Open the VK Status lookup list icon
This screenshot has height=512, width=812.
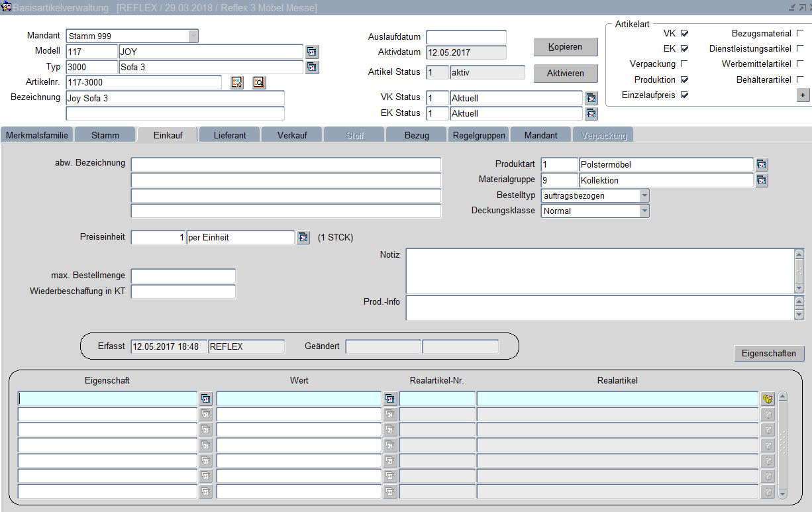pyautogui.click(x=591, y=98)
